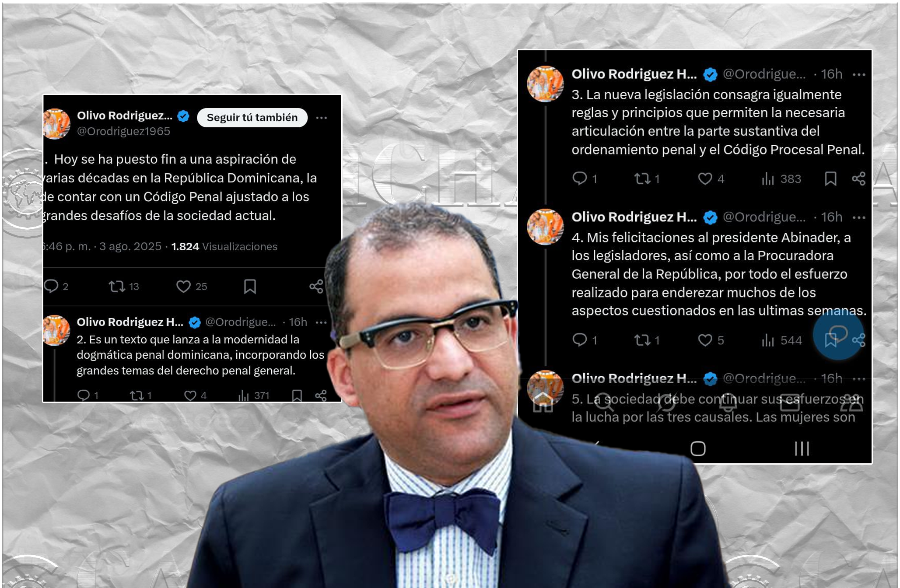This screenshot has height=588, width=900.
Task: Open the more options menu on tweet 3
Action: pos(859,75)
